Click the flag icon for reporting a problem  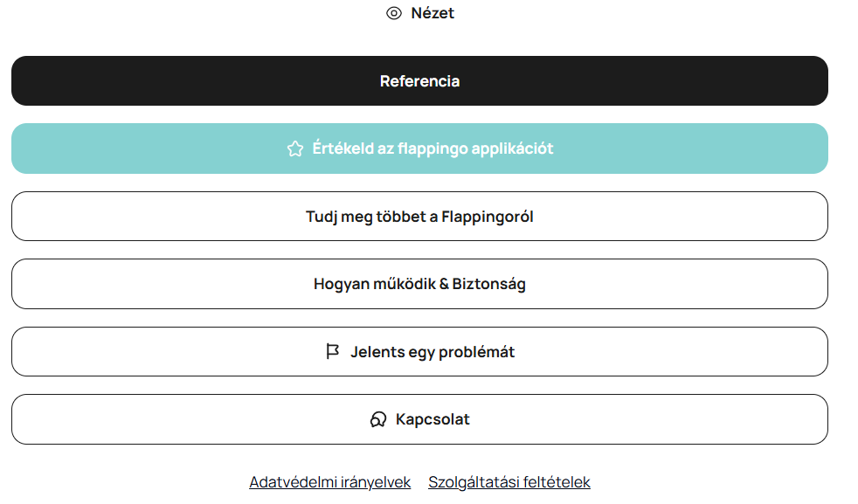332,352
